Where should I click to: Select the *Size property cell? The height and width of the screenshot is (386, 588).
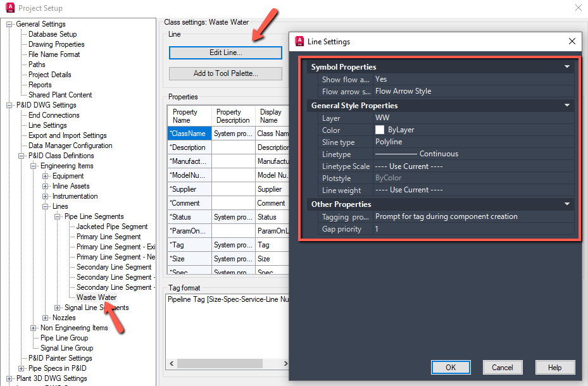190,259
